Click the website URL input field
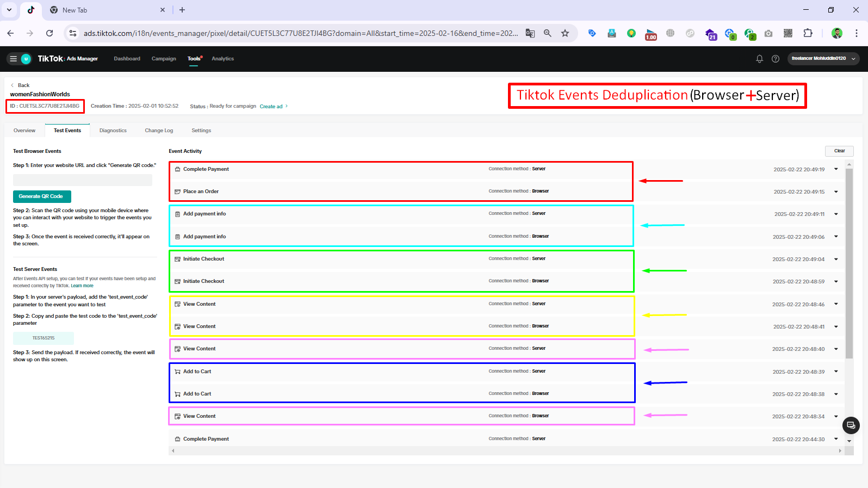Viewport: 868px width, 488px height. coord(83,180)
